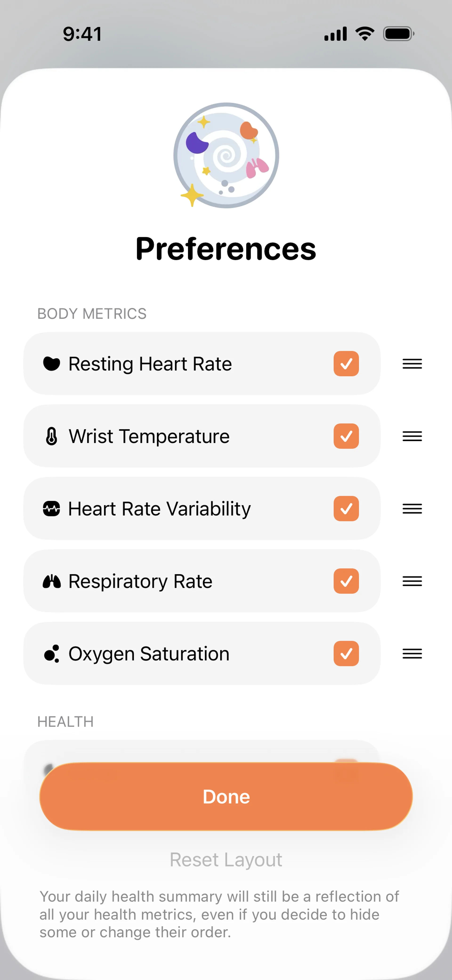This screenshot has height=980, width=452.
Task: Select the Oxygen Saturation row label
Action: 149,654
